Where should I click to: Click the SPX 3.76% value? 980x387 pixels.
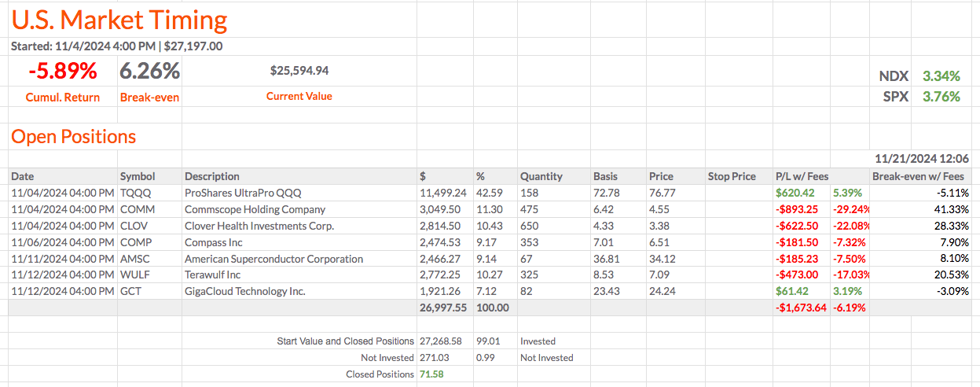pos(941,97)
